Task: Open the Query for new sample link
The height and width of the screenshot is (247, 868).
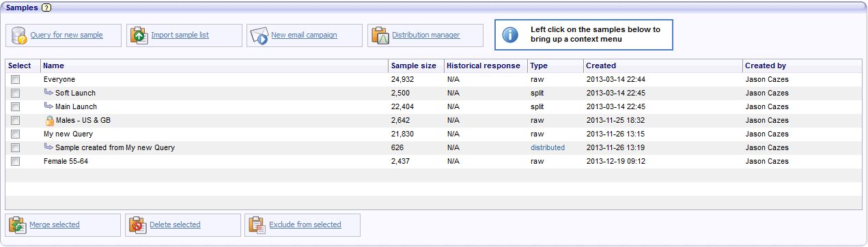Action: [x=66, y=35]
